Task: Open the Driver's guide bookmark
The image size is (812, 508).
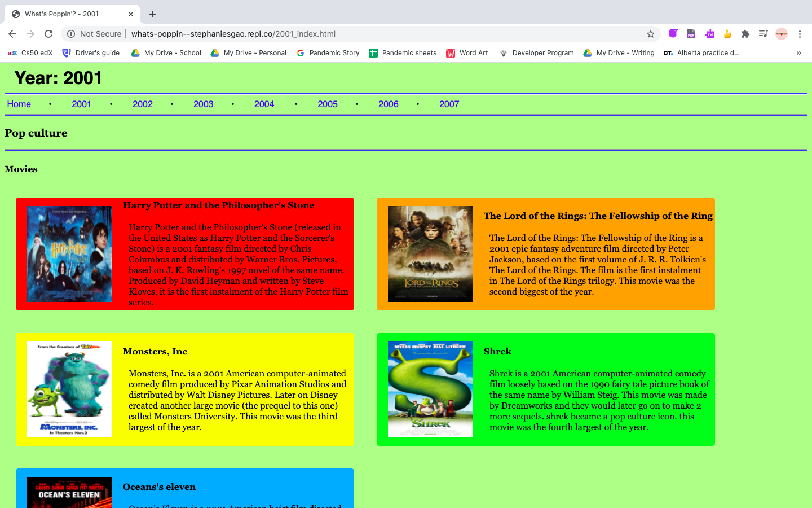Action: tap(91, 53)
